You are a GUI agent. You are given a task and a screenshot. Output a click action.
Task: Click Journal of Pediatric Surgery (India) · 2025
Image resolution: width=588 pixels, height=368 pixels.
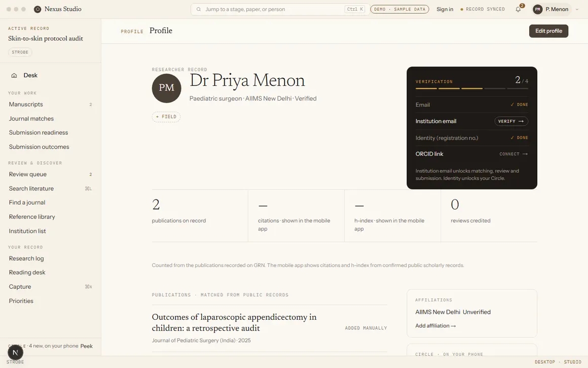(x=201, y=341)
